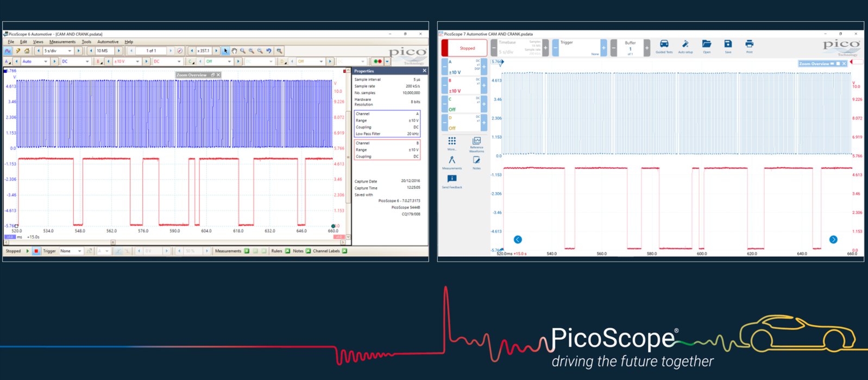Click Trigger plus button in PicoScope 7
This screenshot has height=380, width=868.
point(603,48)
